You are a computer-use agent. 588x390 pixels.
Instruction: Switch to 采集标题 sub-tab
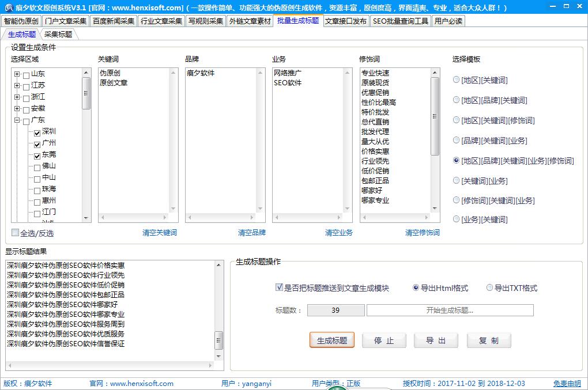[58, 35]
